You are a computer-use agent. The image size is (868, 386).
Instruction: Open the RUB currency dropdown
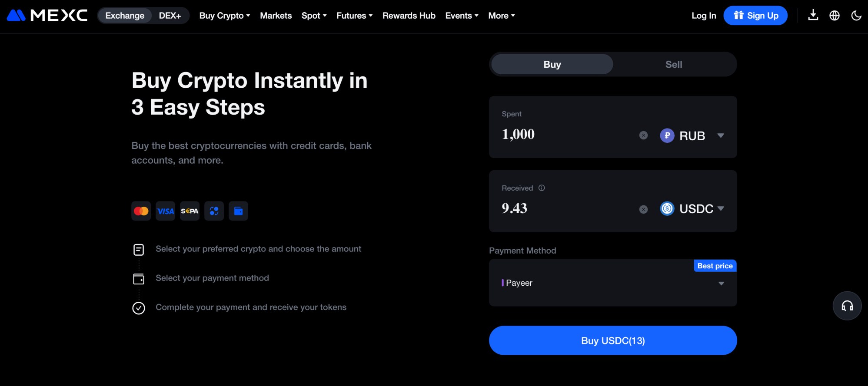[692, 136]
